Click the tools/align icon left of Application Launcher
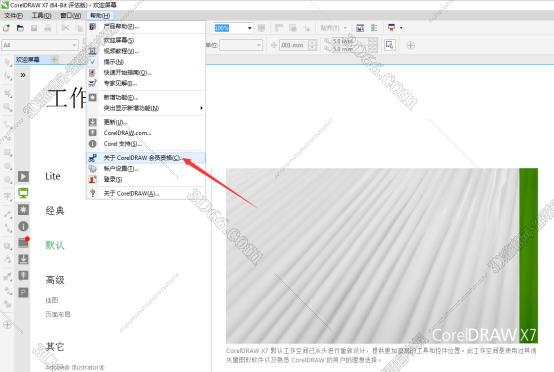 pos(374,28)
